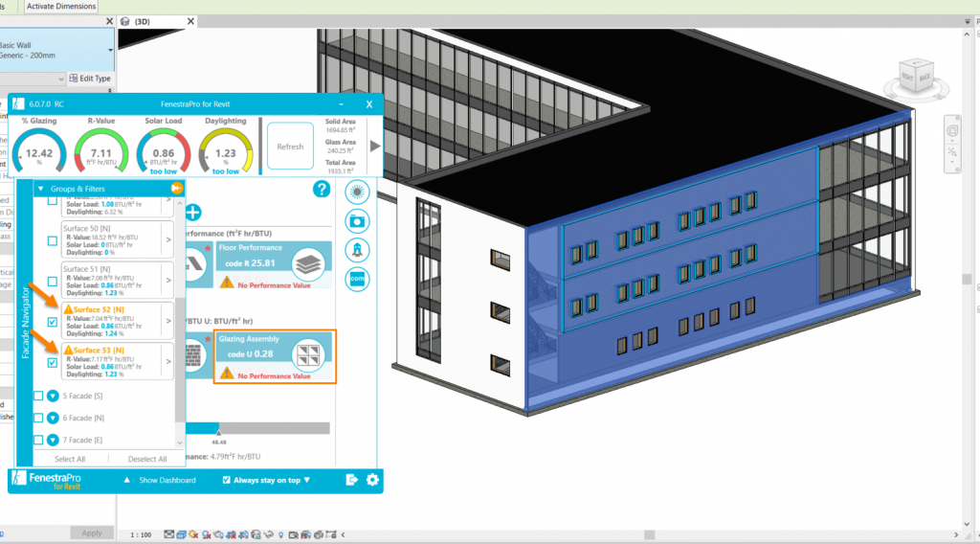
Task: Check the 5 Facade [S] checkbox
Action: (38, 396)
